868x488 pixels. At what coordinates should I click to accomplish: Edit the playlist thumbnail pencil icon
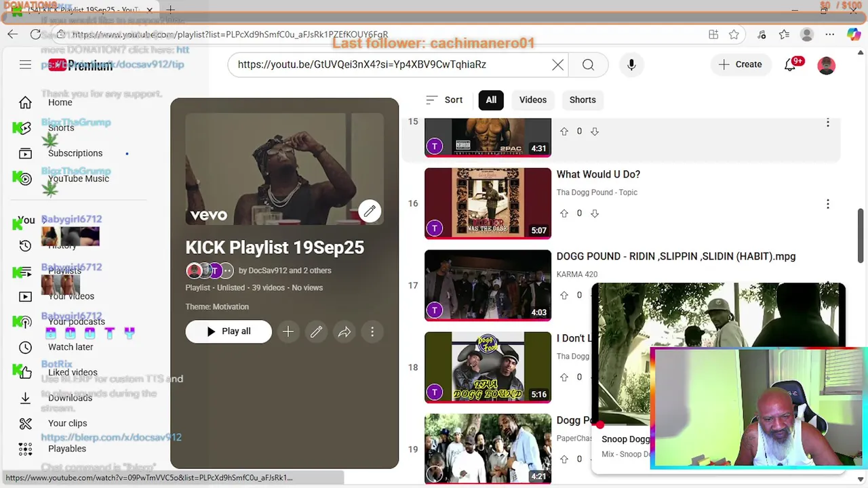(x=370, y=211)
